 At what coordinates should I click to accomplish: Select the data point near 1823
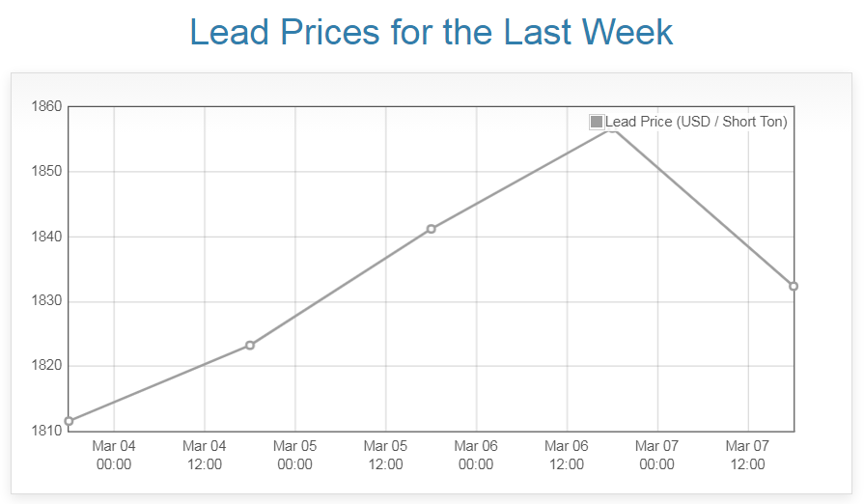click(x=250, y=345)
